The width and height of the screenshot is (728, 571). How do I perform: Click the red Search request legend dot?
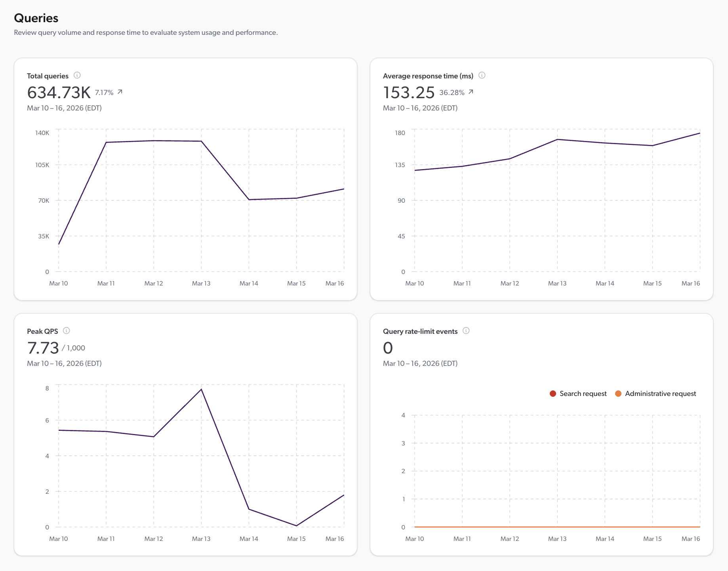coord(552,393)
